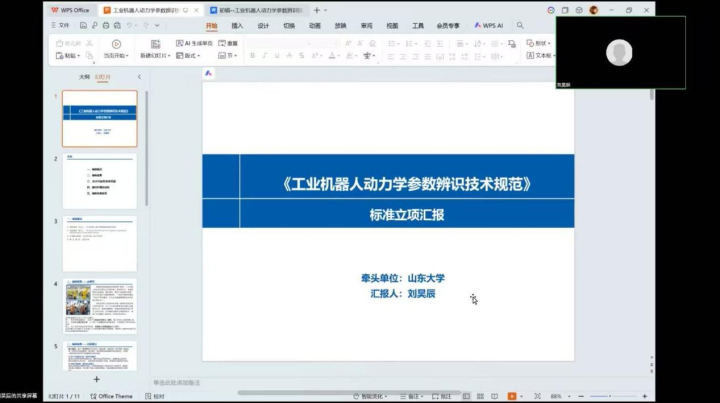This screenshot has width=720, height=403.
Task: Switch to the View ribbon tab
Action: tap(392, 26)
